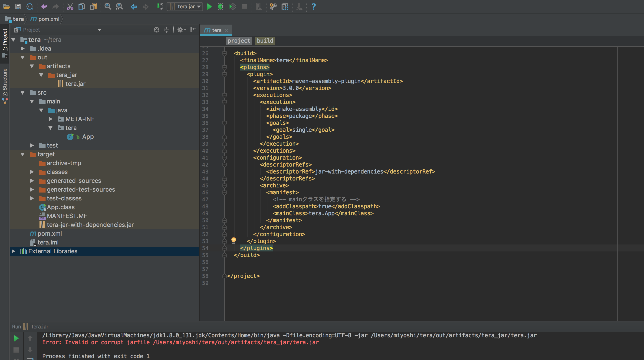Screen dimensions: 644x360
Task: Click the build breadcrumb in editor
Action: pyautogui.click(x=265, y=41)
